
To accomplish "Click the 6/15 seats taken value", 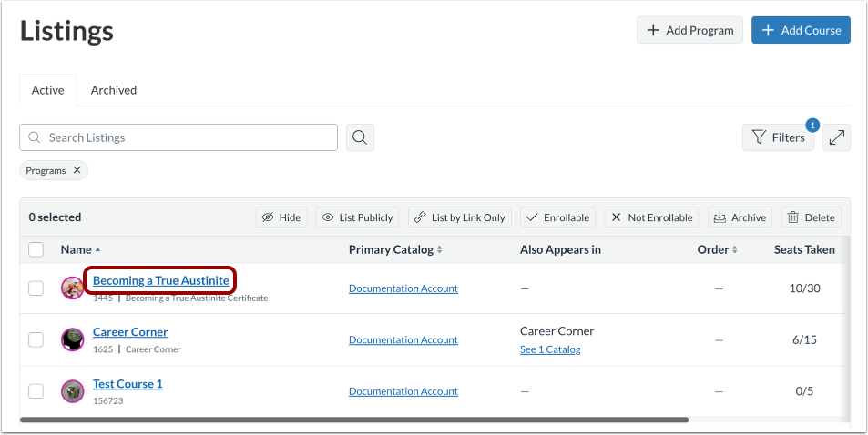I will click(804, 339).
